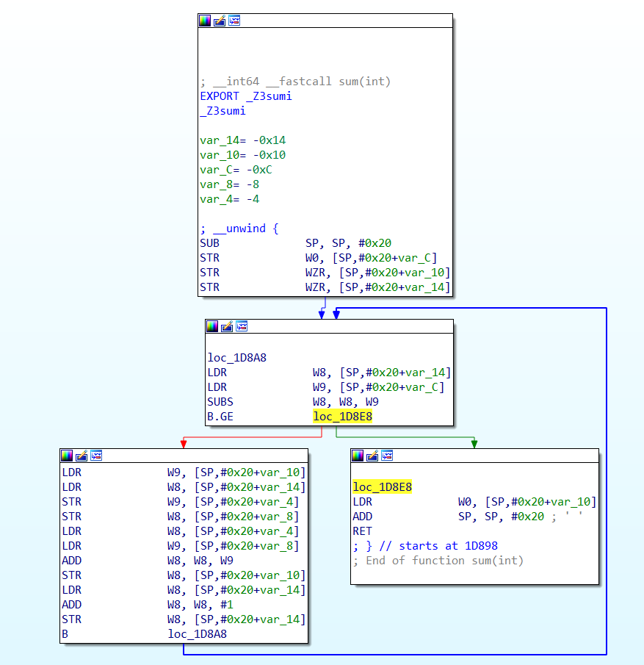Click the highlighted loc_1D8E8 label in return block
This screenshot has width=644, height=665.
(382, 487)
